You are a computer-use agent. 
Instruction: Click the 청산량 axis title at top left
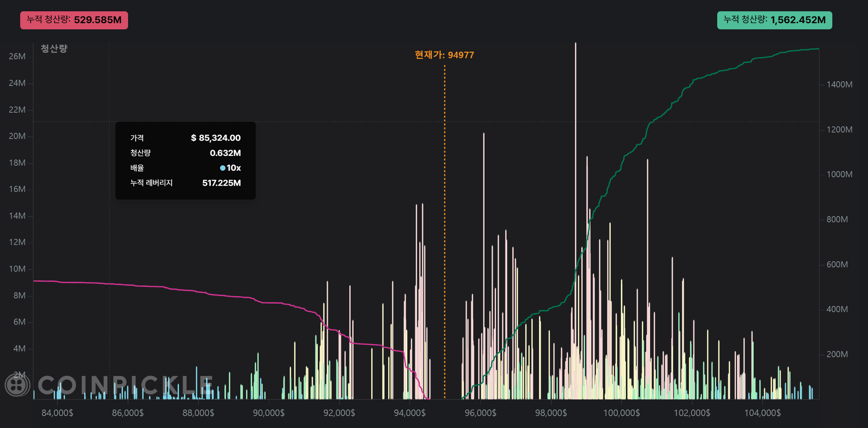pyautogui.click(x=54, y=49)
